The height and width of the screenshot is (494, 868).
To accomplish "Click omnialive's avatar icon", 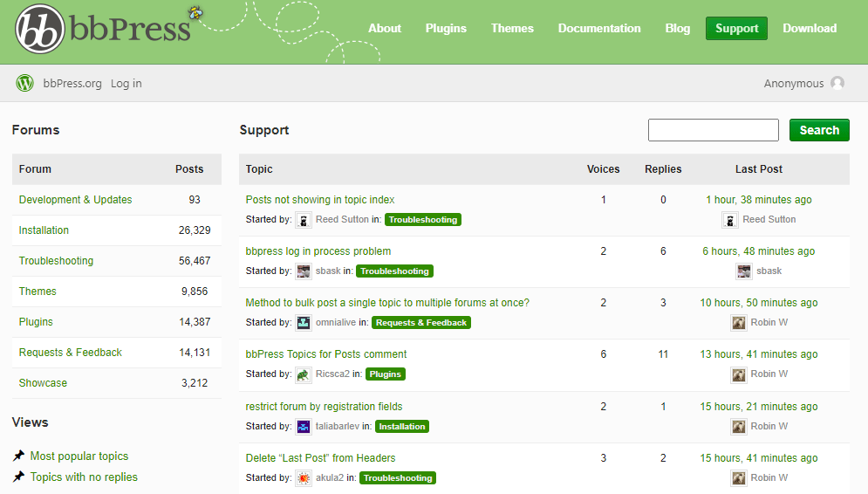I will tap(304, 323).
